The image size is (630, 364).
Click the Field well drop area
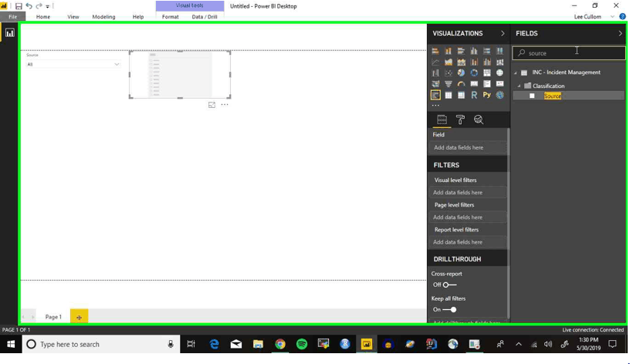[468, 148]
